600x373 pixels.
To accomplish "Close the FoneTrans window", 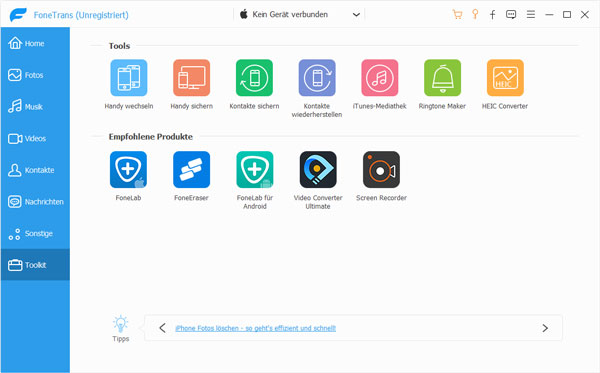I will point(584,15).
